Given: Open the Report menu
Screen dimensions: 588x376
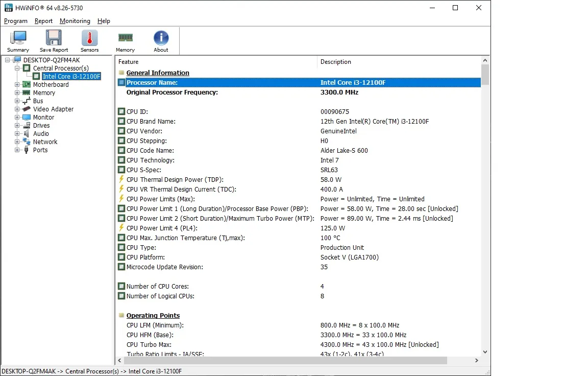Looking at the screenshot, I should [43, 21].
